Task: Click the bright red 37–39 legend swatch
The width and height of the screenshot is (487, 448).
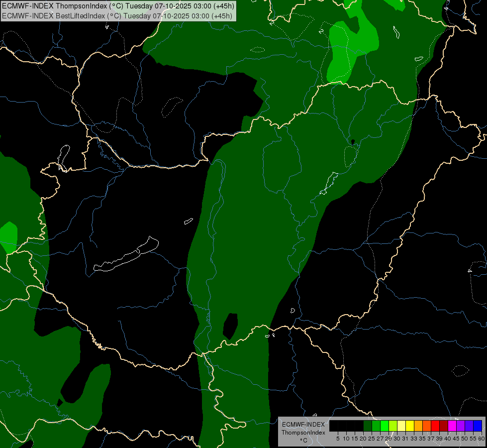Action: coord(435,426)
